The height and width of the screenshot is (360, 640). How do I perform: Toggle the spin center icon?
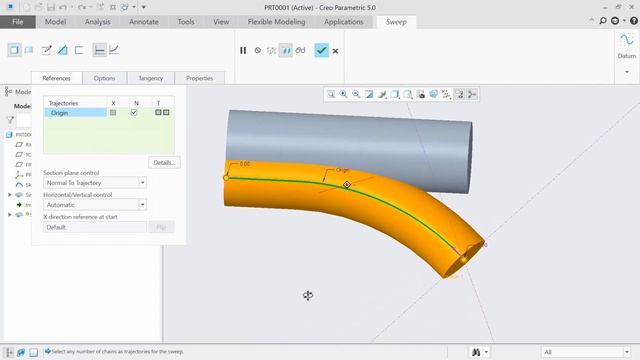[x=472, y=94]
